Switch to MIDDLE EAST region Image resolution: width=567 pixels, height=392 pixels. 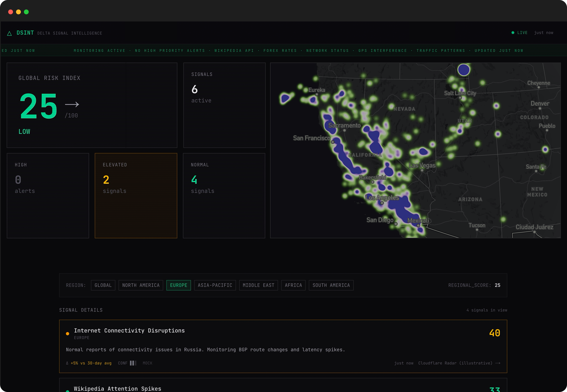(258, 285)
